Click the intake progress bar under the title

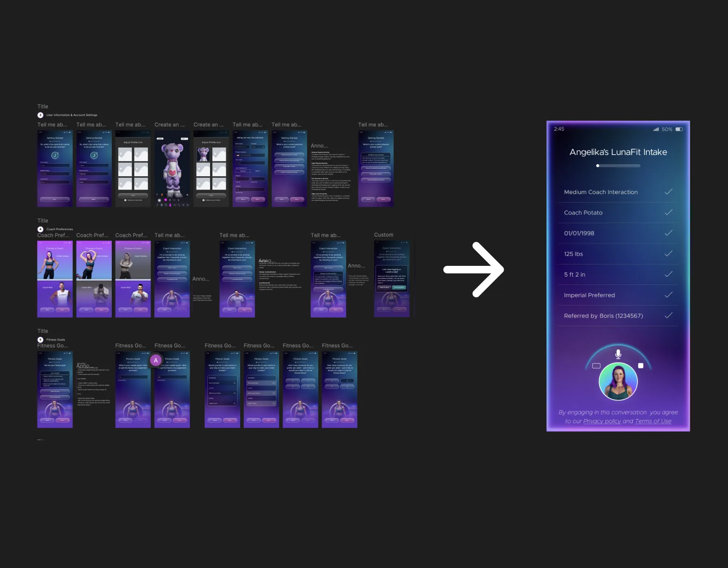(x=618, y=166)
